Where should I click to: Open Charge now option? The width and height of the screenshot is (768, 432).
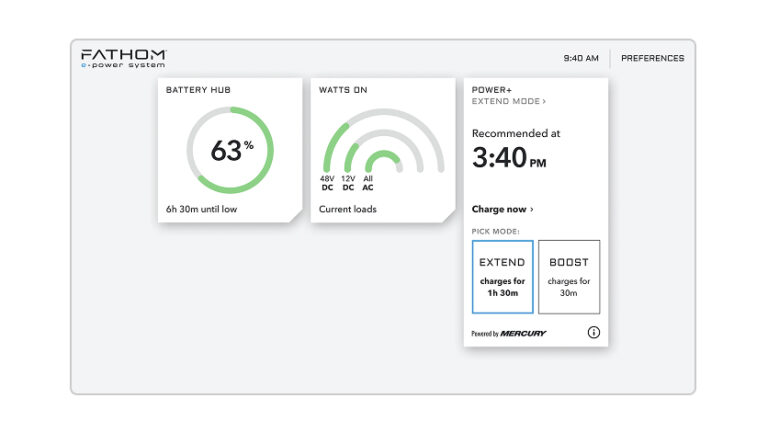(502, 210)
